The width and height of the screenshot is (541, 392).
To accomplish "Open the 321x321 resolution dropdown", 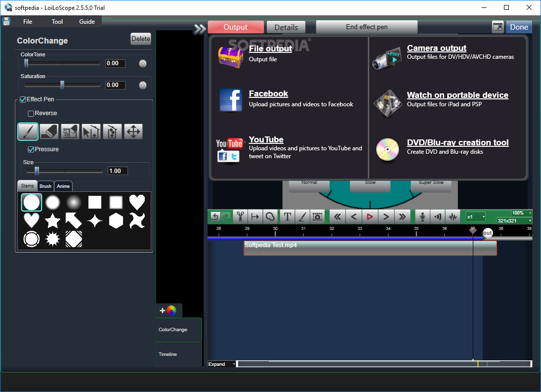I will click(514, 220).
